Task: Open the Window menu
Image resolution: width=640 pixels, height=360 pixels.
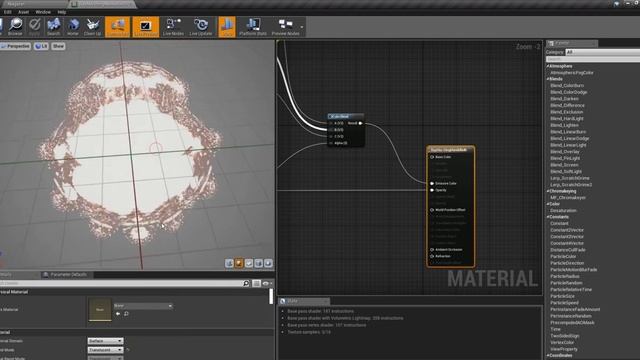Action: pyautogui.click(x=43, y=12)
